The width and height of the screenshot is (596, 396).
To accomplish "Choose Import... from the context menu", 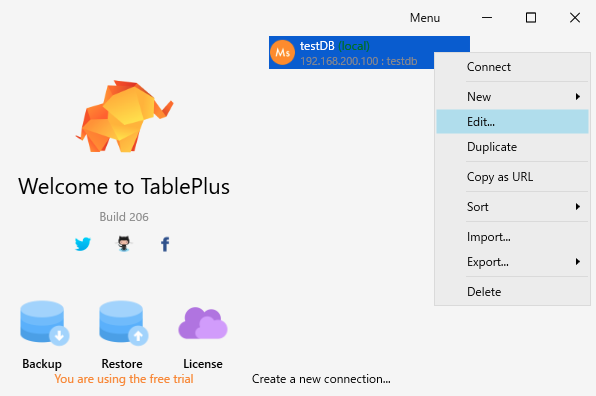I will point(512,237).
